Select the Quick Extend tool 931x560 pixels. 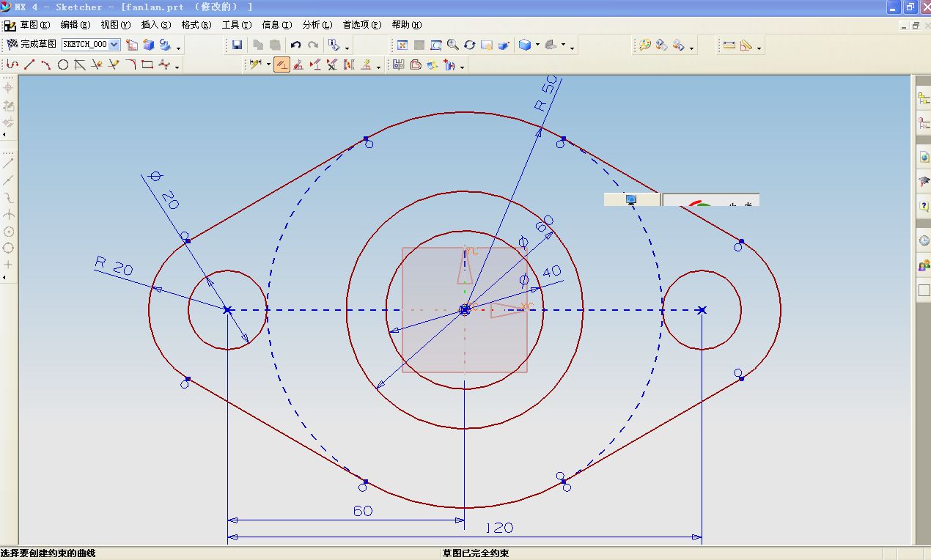(x=114, y=65)
